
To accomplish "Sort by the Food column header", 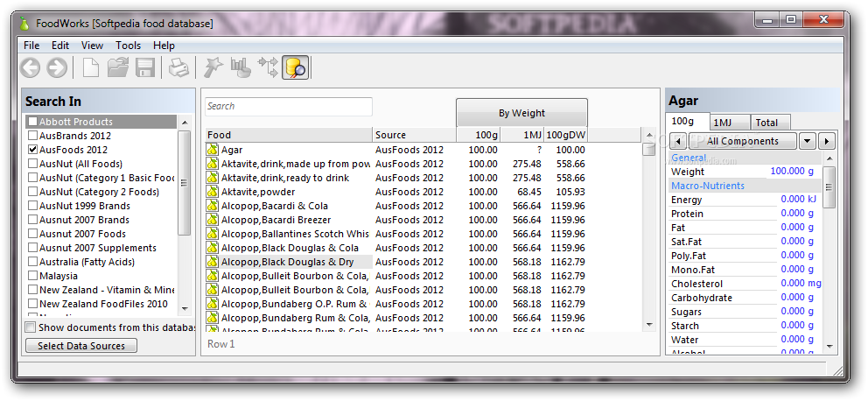I will pyautogui.click(x=289, y=135).
